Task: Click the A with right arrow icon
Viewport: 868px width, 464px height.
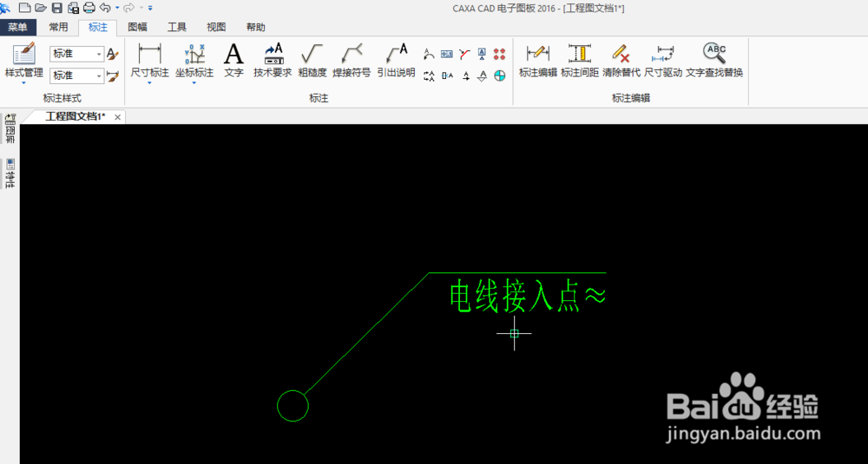Action: (466, 75)
